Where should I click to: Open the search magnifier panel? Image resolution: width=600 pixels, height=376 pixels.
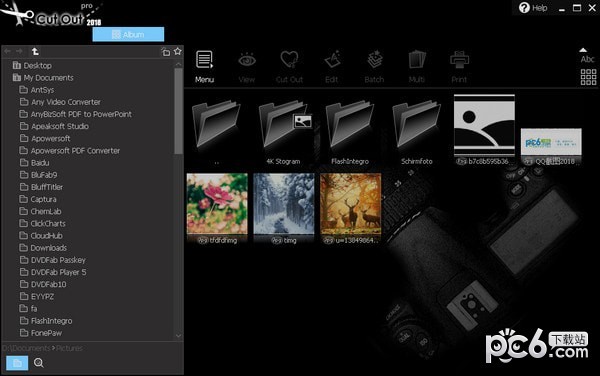(39, 363)
